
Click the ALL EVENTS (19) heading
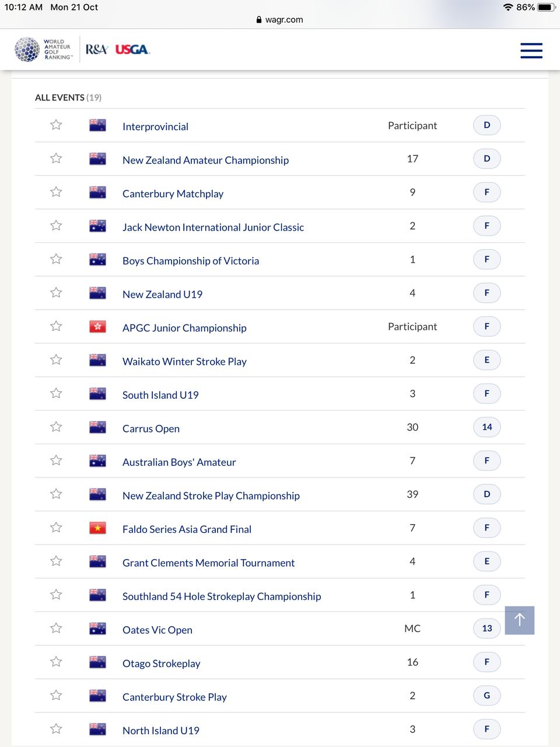pos(68,97)
